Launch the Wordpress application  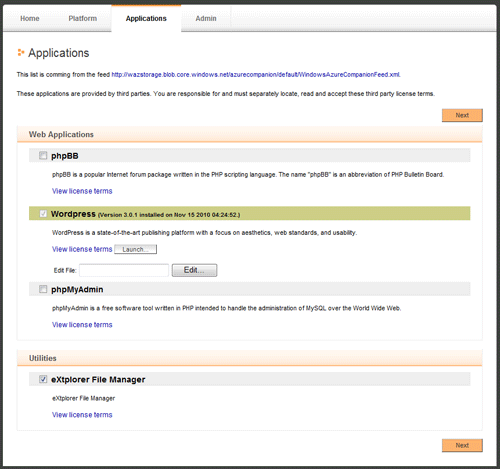click(x=135, y=249)
